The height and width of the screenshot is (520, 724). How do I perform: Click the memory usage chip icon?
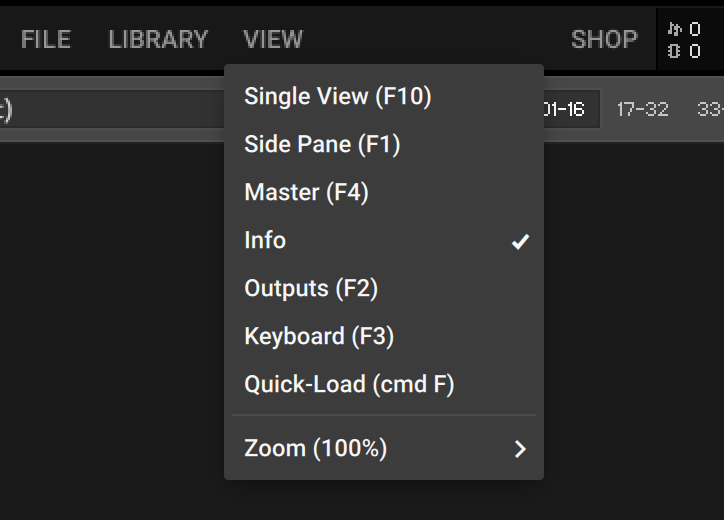click(x=674, y=51)
